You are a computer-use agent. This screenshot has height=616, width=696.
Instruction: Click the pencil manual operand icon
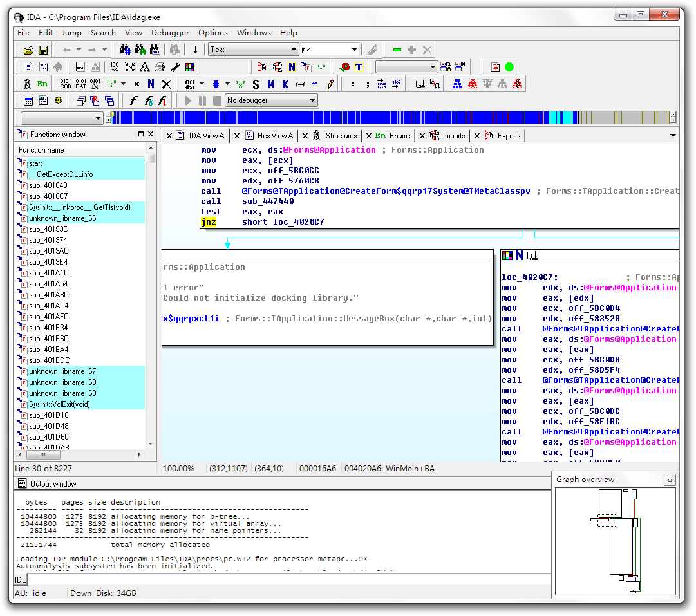(x=330, y=84)
